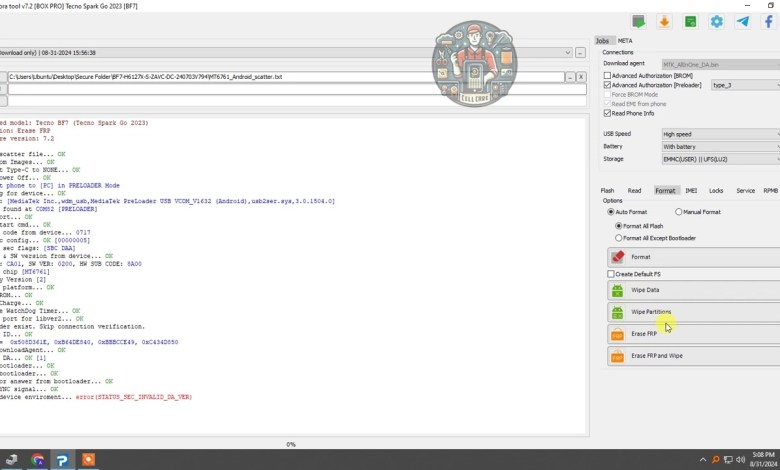
Task: Click the orange download arrow toolbar icon
Action: (664, 21)
